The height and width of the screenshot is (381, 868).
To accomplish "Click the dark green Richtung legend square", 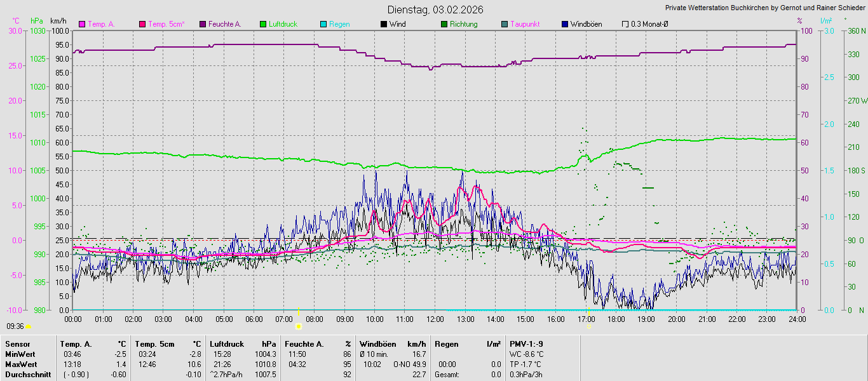I will 444,24.
